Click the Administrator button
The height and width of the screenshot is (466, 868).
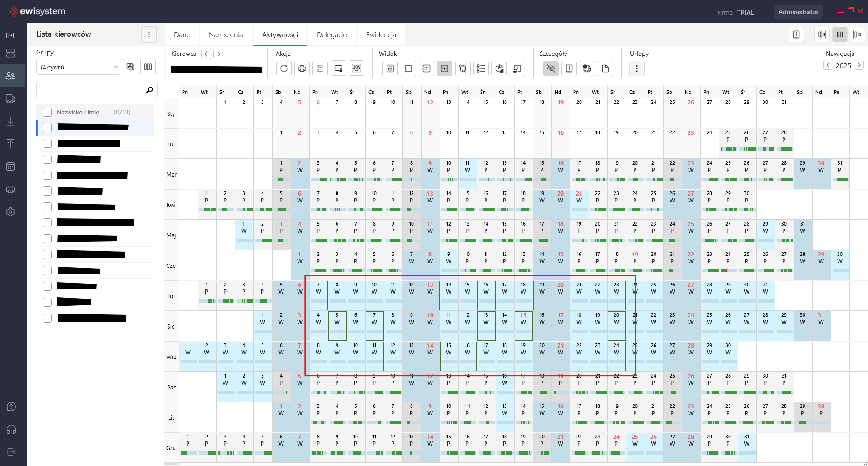click(798, 12)
